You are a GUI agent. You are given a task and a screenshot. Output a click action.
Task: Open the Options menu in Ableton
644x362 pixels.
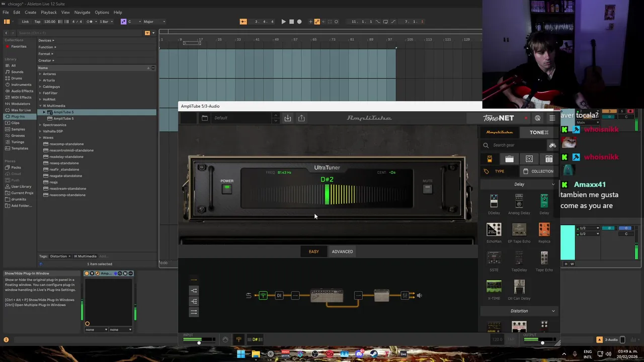tap(102, 12)
